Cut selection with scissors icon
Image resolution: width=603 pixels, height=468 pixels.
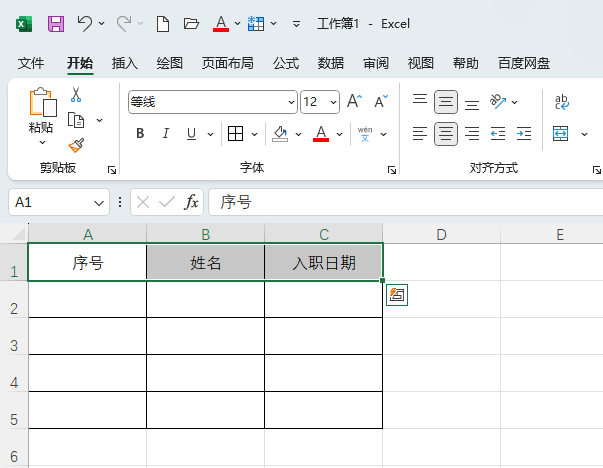[76, 94]
